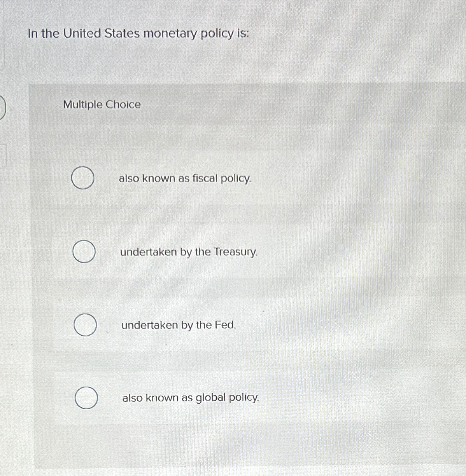Screen dimensions: 466x476
Task: Click the 'Multiple Choice' heading
Action: [x=102, y=105]
